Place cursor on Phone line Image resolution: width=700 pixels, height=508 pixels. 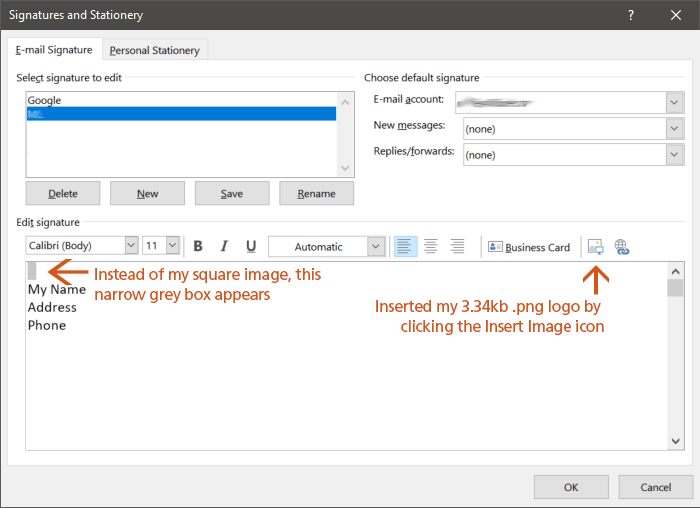[x=47, y=325]
